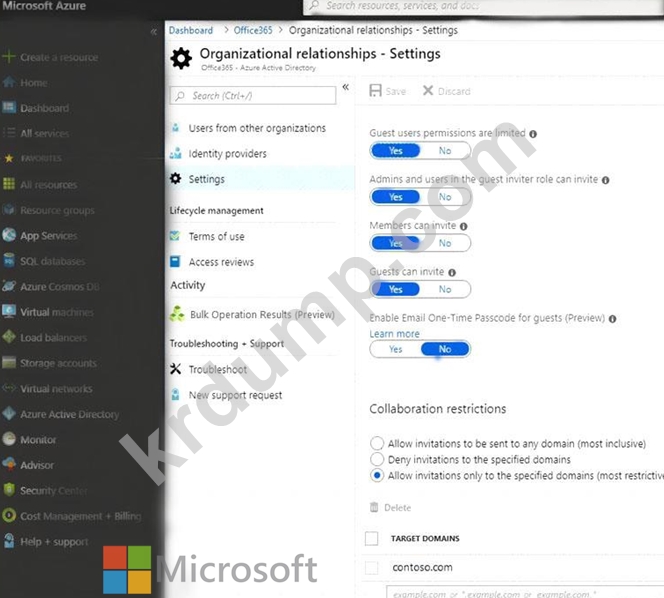The height and width of the screenshot is (598, 664).
Task: Set Members can invite to No
Action: [x=445, y=243]
